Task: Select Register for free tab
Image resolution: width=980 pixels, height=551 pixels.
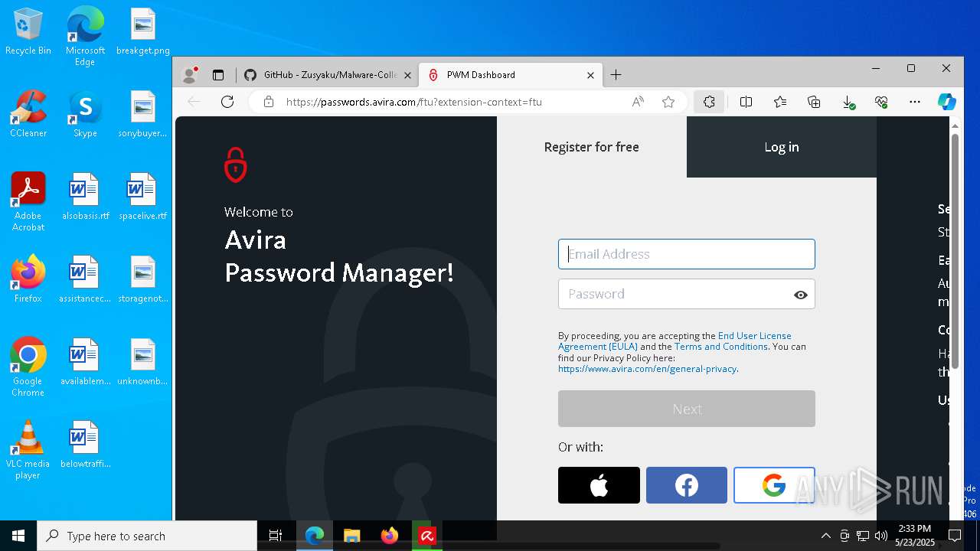Action: pyautogui.click(x=592, y=147)
